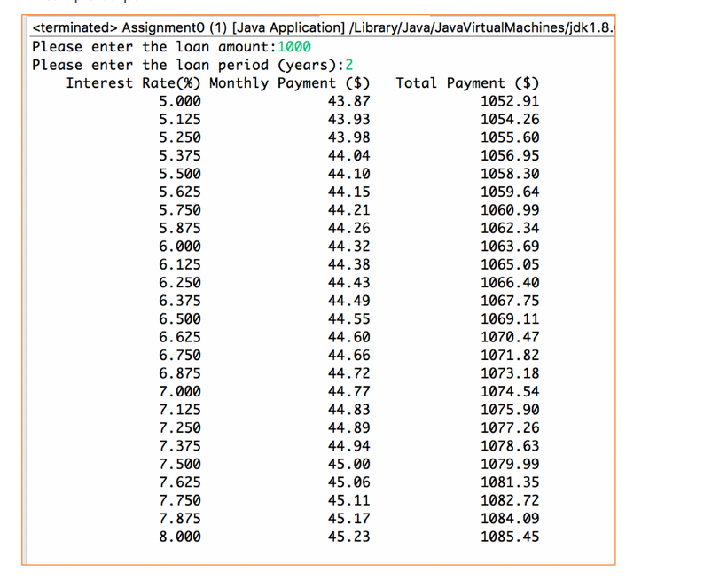
Task: Click the entered loan amount 1000
Action: click(294, 47)
